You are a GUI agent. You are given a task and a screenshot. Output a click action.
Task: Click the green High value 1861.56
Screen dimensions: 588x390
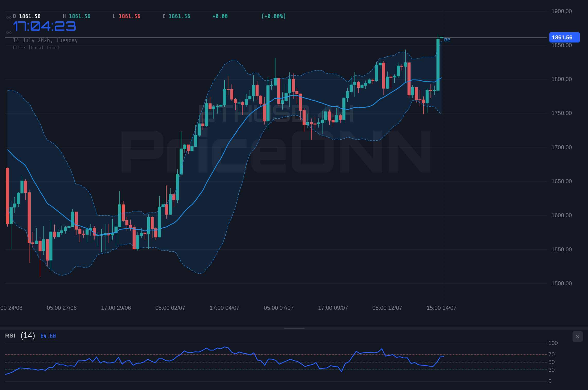coord(80,16)
